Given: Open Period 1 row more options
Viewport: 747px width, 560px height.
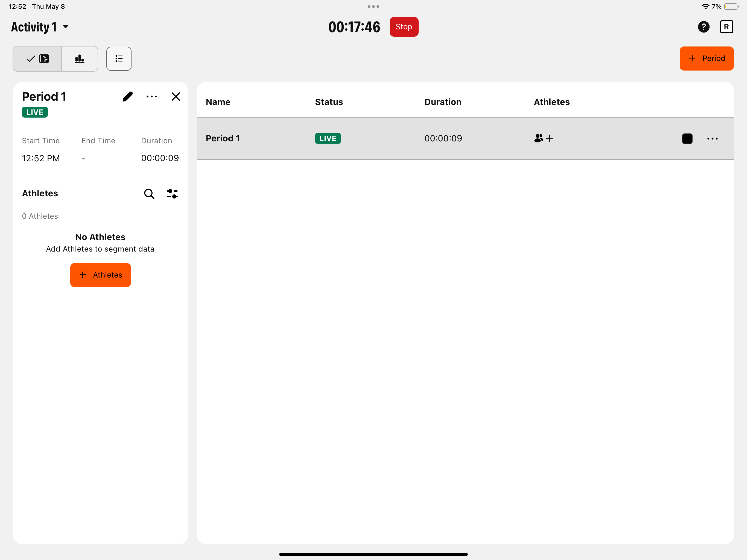Looking at the screenshot, I should [x=712, y=138].
